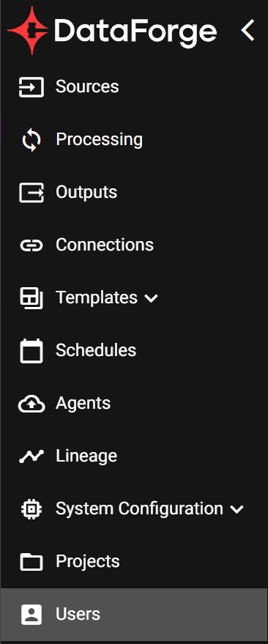Expand the System Configuration chevron
The width and height of the screenshot is (268, 644).
coord(237,510)
